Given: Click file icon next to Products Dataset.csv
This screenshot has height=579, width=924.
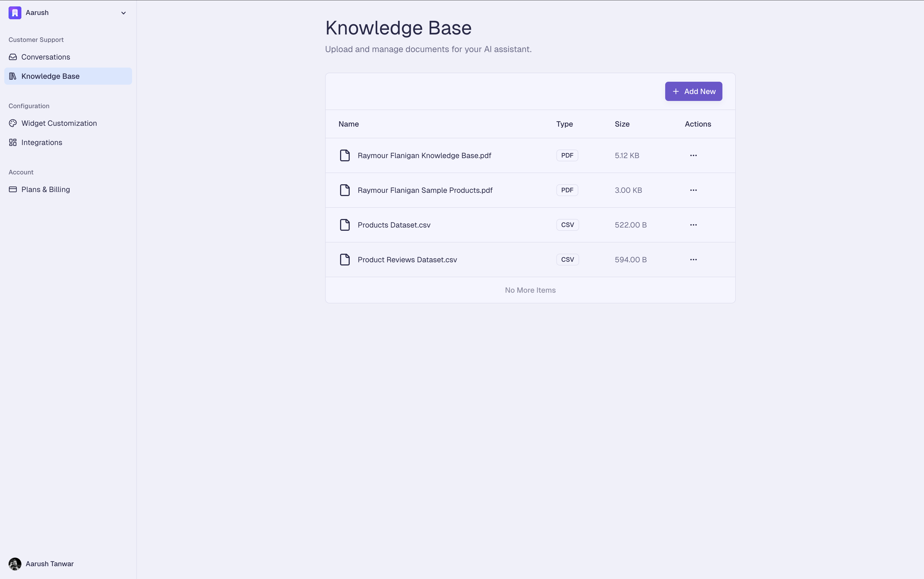Looking at the screenshot, I should tap(345, 225).
